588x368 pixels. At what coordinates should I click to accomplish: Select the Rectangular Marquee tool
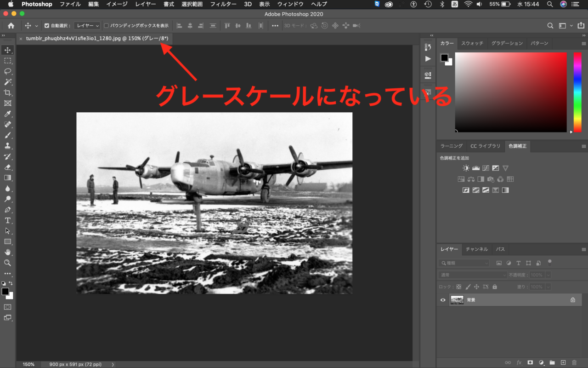pos(8,61)
